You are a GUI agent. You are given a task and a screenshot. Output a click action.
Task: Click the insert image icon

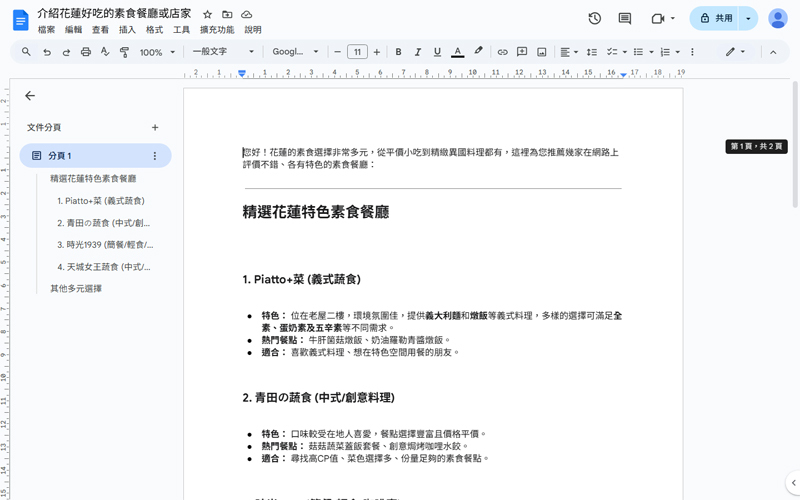pyautogui.click(x=541, y=52)
